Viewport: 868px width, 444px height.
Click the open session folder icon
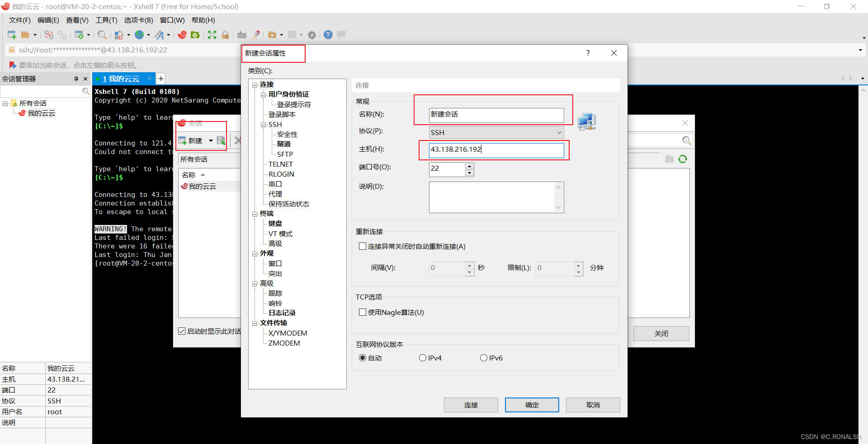coord(26,35)
